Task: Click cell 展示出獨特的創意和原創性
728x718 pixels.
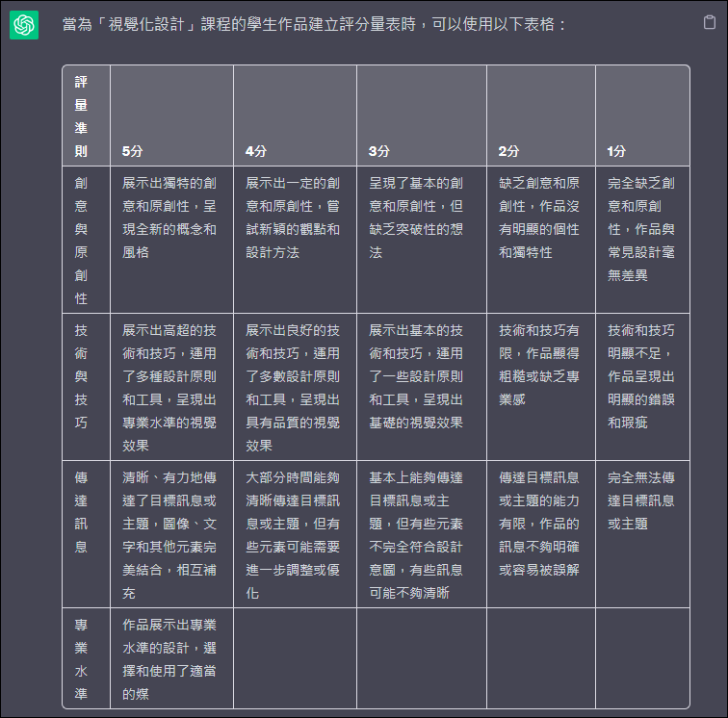Action: 171,240
